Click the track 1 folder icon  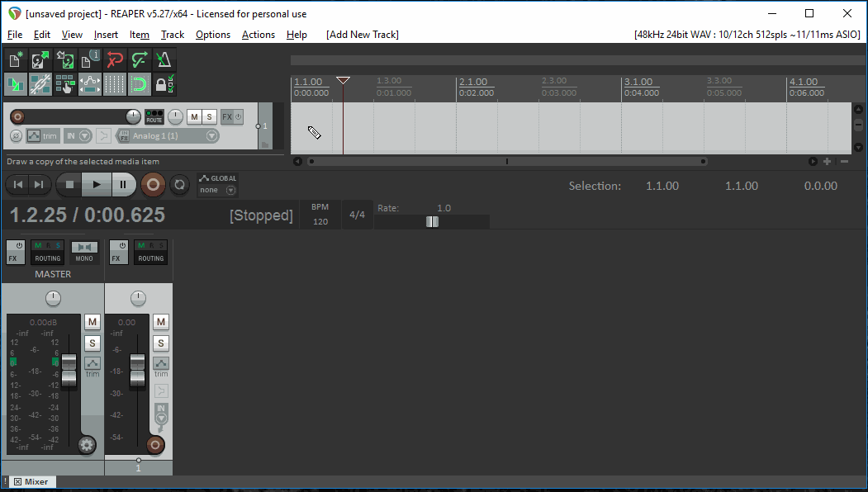pyautogui.click(x=265, y=145)
